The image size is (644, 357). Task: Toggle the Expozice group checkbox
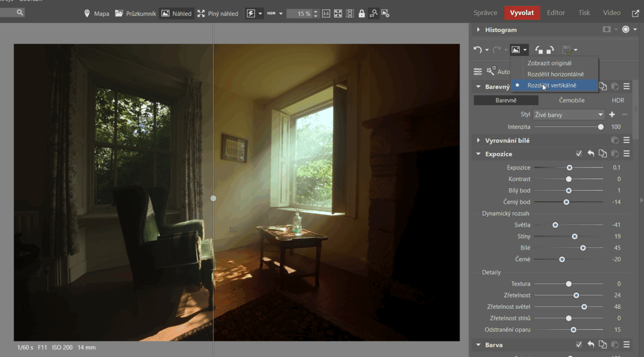click(579, 154)
